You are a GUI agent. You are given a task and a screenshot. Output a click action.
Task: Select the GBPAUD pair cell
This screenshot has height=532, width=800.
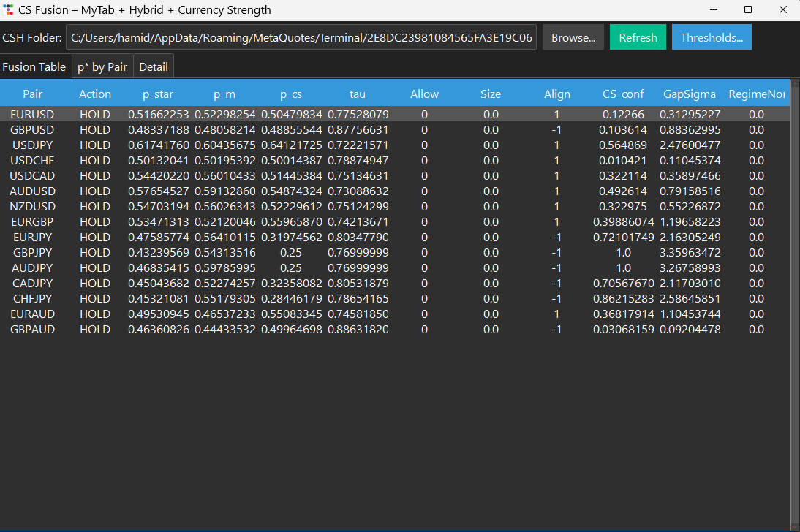[x=32, y=329]
